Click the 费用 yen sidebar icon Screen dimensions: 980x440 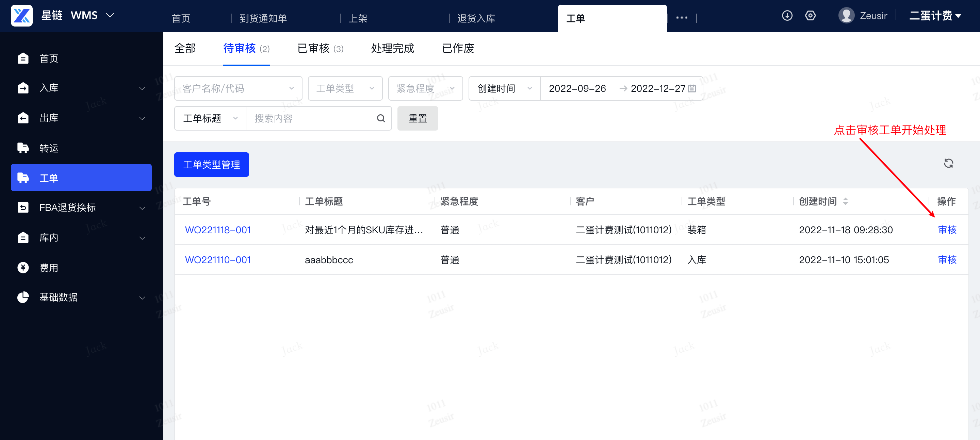coord(23,268)
